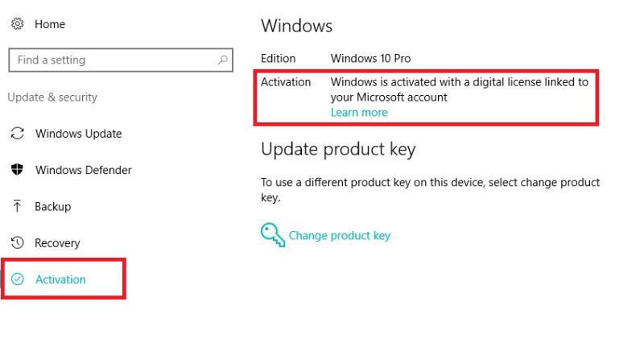Viewport: 644px width, 339px height.
Task: Click the Windows Update sync arrows icon
Action: pyautogui.click(x=17, y=133)
